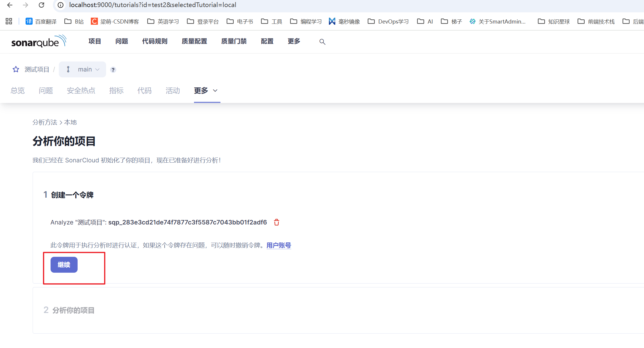The height and width of the screenshot is (348, 644).
Task: Click the token text sqp_283e3cd21de74f…
Action: point(188,222)
